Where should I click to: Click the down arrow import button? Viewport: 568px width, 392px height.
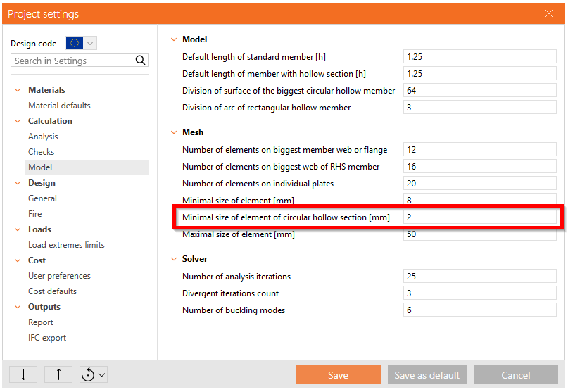point(23,374)
